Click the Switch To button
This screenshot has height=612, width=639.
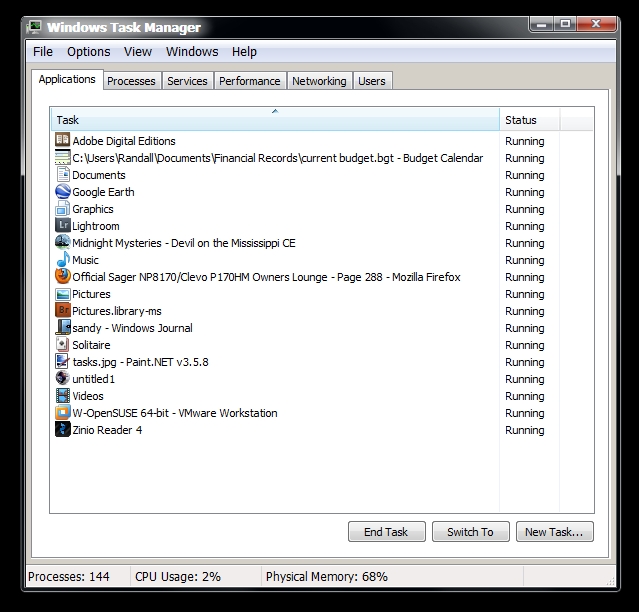[x=470, y=531]
